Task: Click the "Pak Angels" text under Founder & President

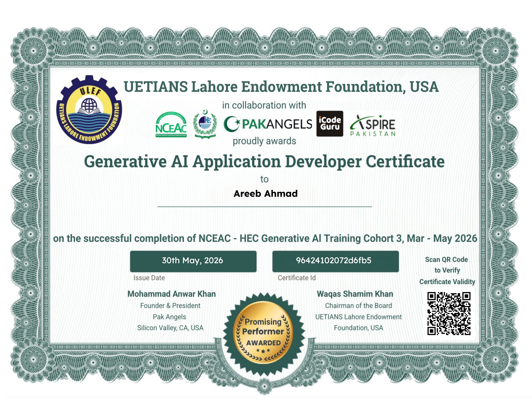Action: tap(169, 317)
